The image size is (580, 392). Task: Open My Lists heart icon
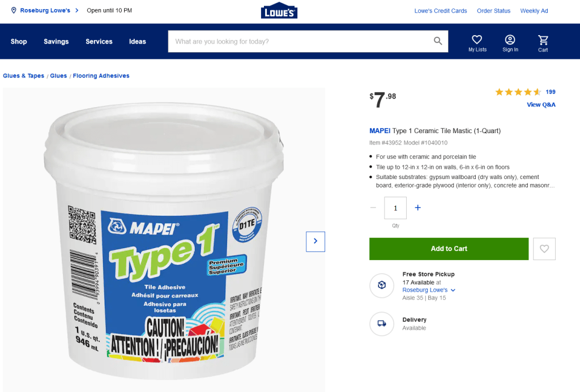point(477,40)
